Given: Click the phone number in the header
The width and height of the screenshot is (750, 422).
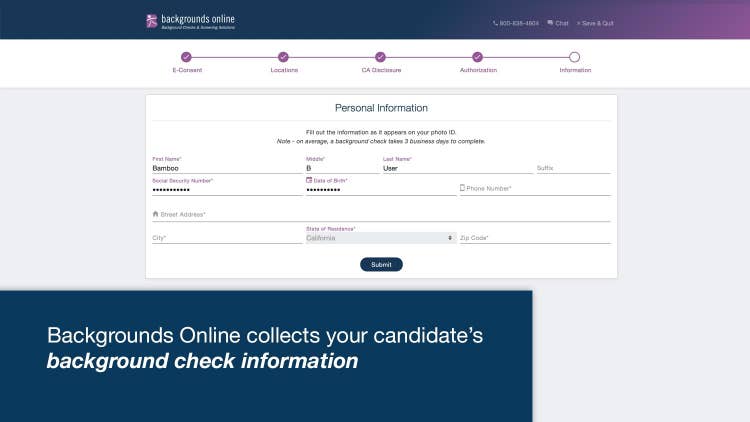Looking at the screenshot, I should tap(516, 23).
